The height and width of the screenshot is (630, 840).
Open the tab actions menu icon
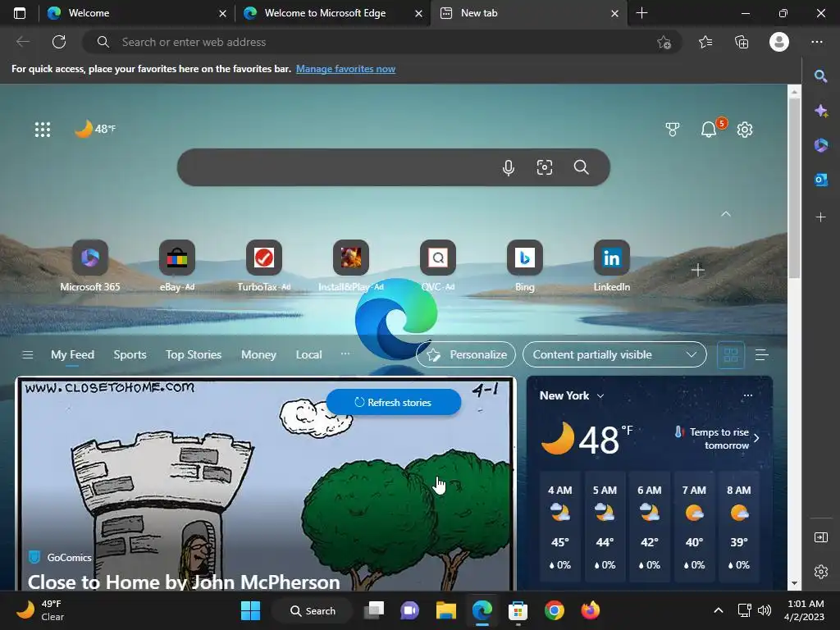[20, 13]
